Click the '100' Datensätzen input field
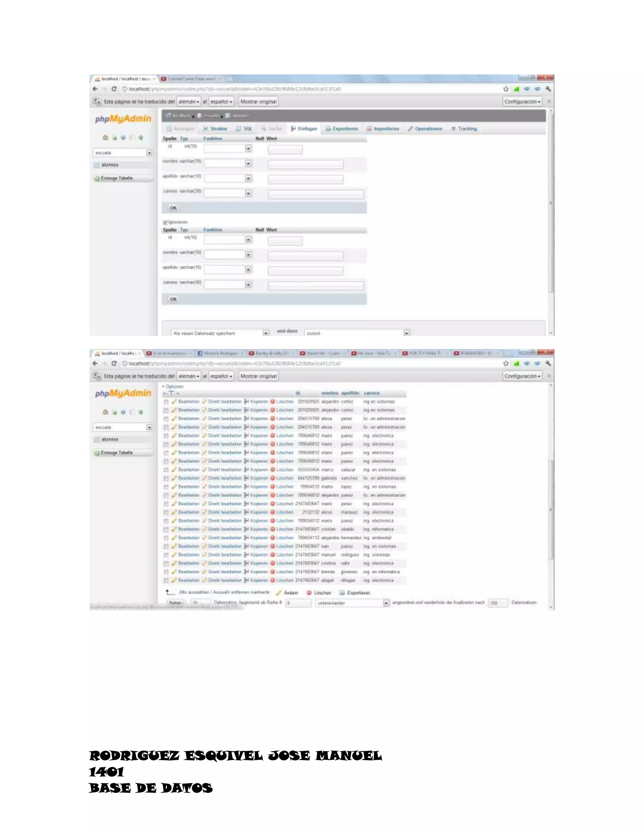 click(x=497, y=603)
